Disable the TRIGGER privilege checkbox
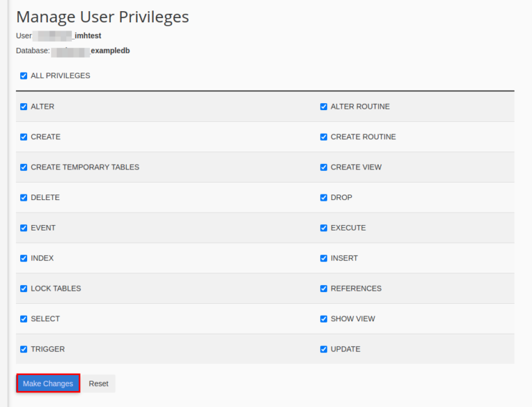 (24, 350)
